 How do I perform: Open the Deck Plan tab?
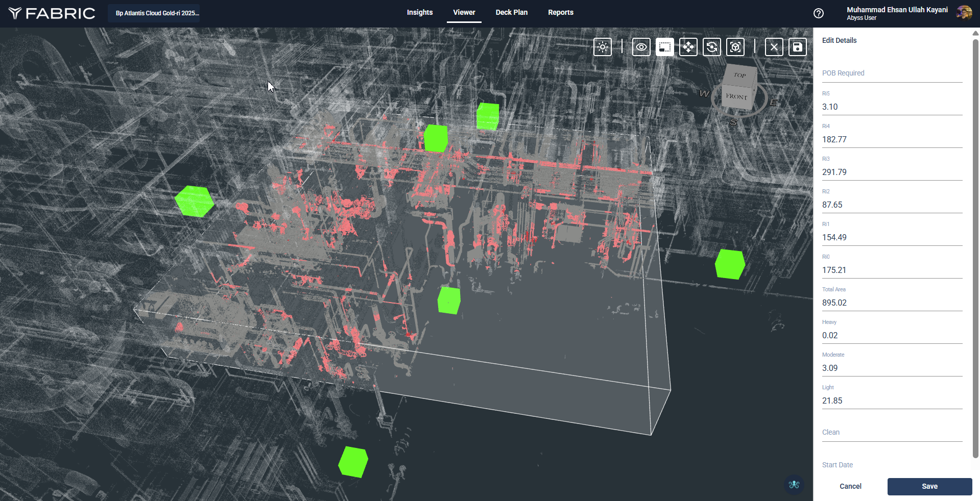(511, 12)
